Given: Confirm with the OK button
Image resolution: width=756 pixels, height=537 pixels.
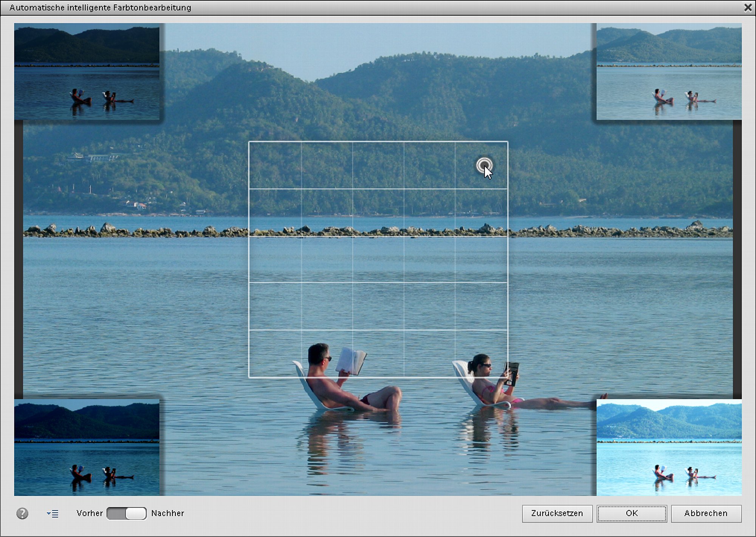Looking at the screenshot, I should 632,514.
